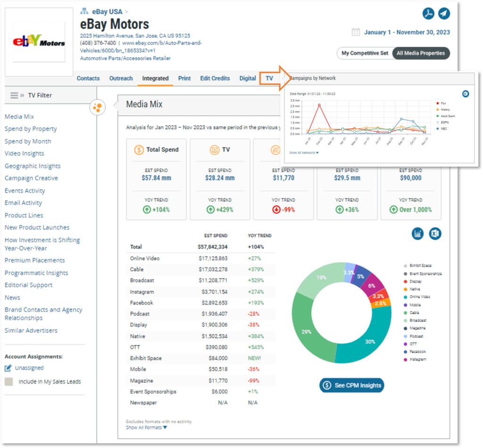Click the Broadcast row in spend table
The height and width of the screenshot is (448, 483).
[x=200, y=280]
